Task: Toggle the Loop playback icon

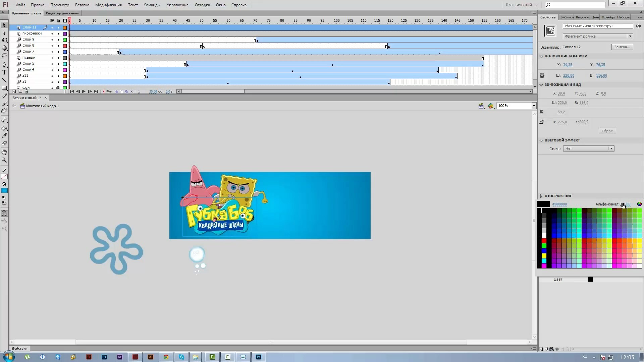Action: tap(109, 91)
